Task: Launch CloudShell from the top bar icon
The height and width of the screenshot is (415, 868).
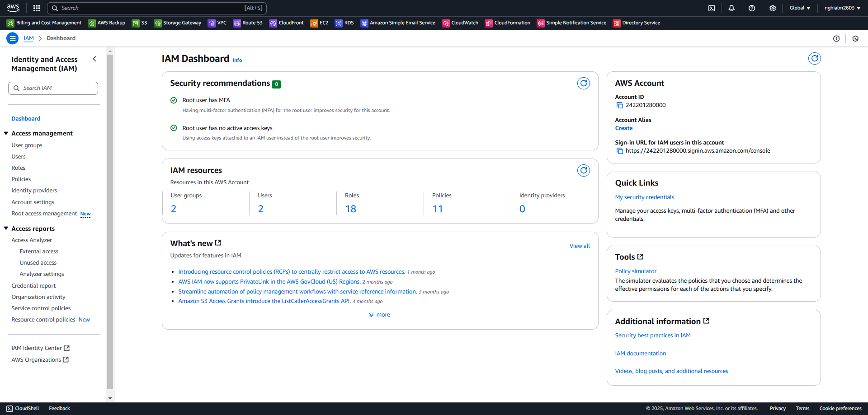Action: point(712,8)
